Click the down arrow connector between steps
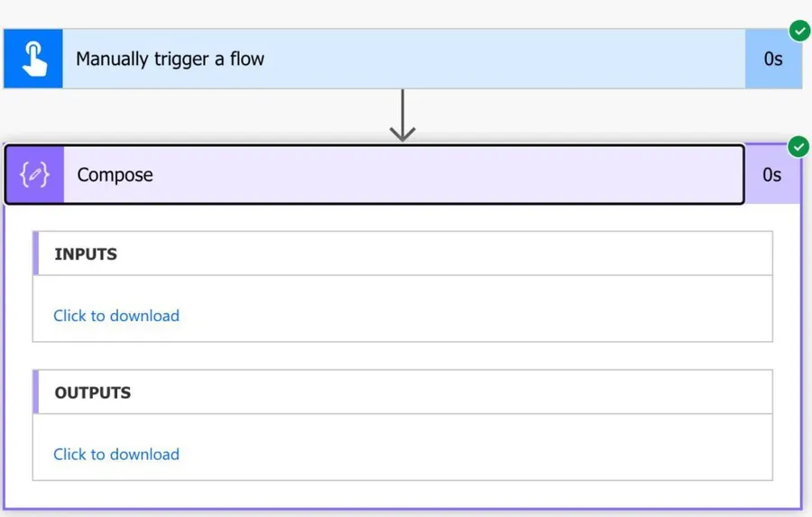 point(402,115)
